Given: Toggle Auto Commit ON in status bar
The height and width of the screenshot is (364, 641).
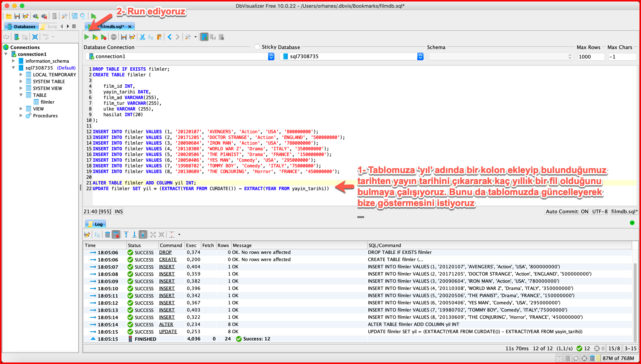Looking at the screenshot, I should 567,211.
